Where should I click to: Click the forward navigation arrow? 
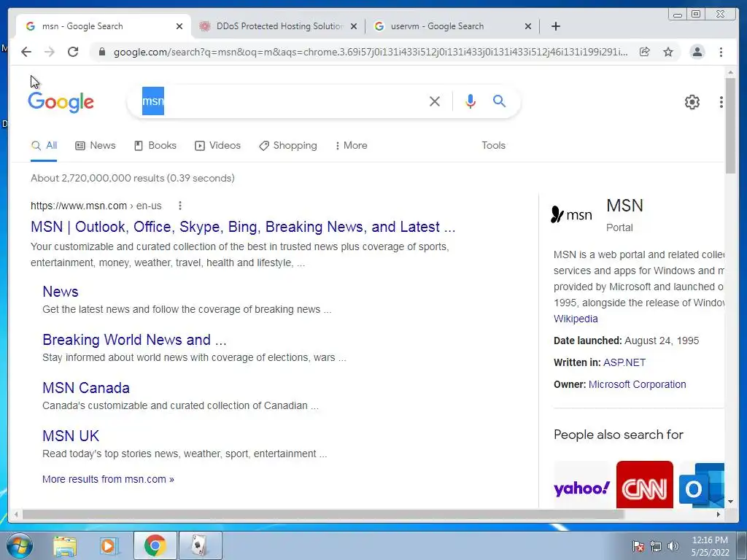(x=50, y=52)
